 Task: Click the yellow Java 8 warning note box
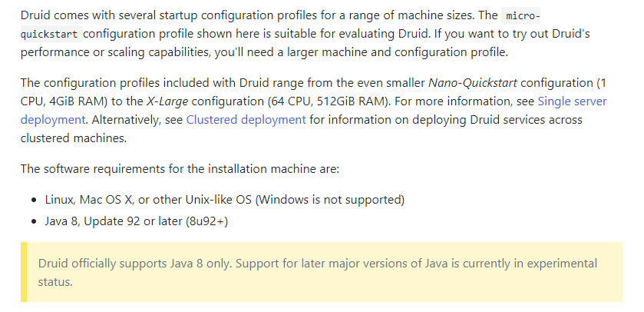pos(322,272)
